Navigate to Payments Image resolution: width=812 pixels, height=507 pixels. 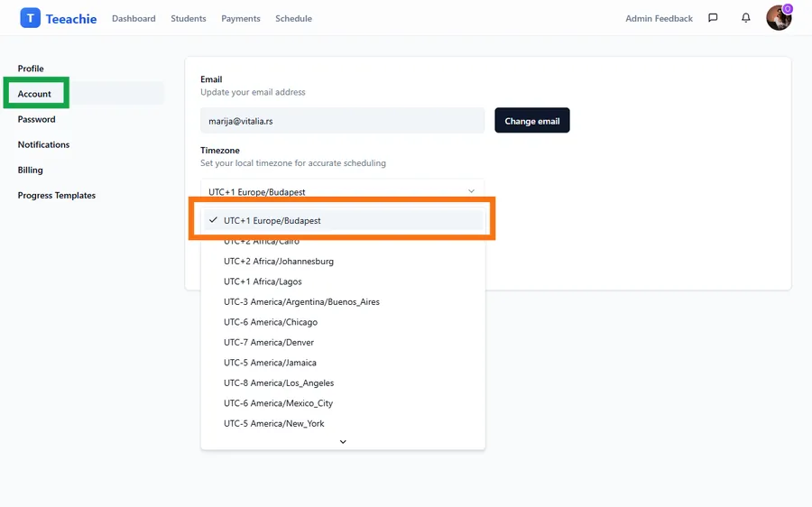pos(241,19)
